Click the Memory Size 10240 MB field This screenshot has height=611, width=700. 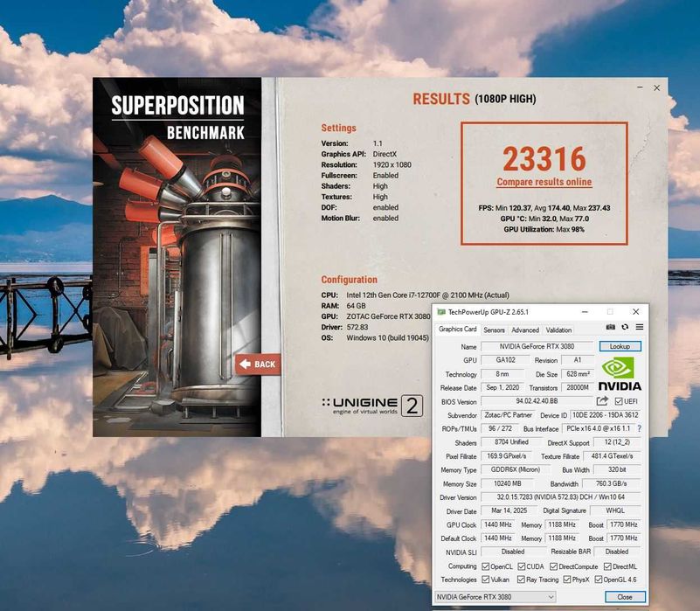tap(507, 483)
